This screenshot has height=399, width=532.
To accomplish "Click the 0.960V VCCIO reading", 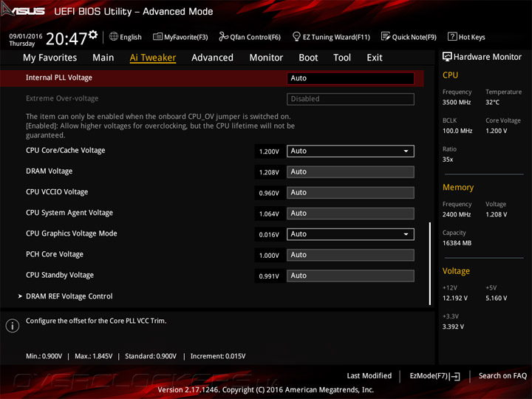I will 269,193.
